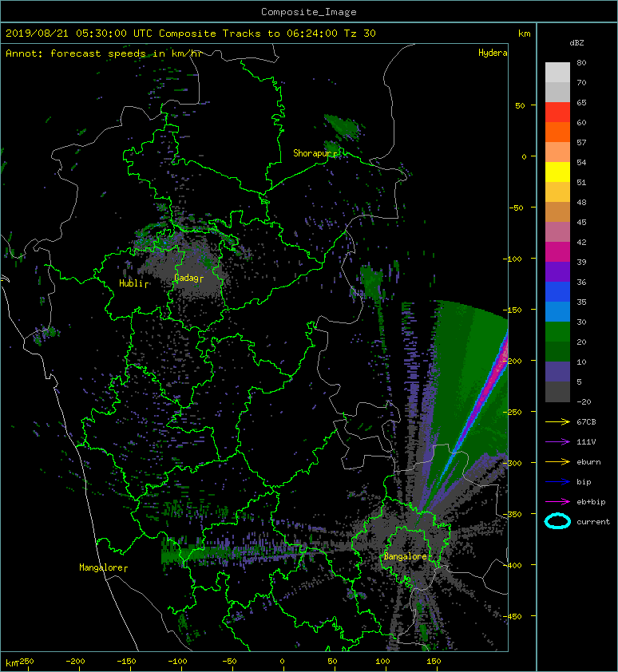Choose the dark grey swatch above -20

[x=557, y=391]
